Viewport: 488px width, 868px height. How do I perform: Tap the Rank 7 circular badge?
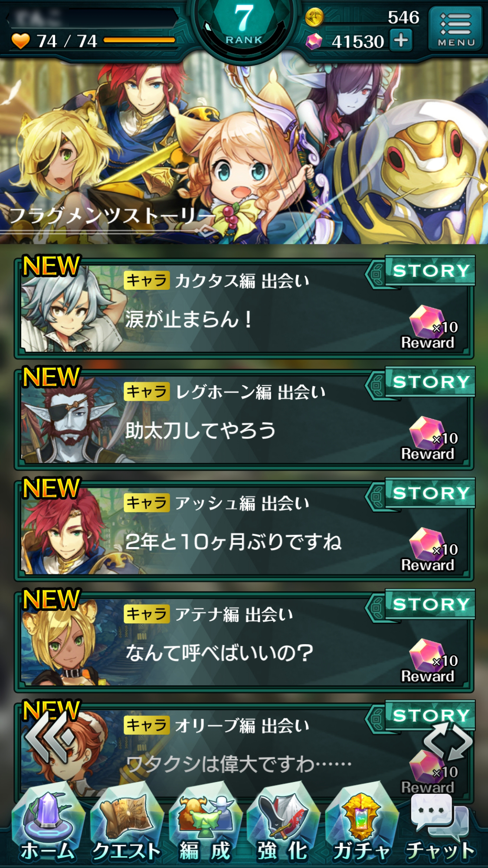click(244, 26)
